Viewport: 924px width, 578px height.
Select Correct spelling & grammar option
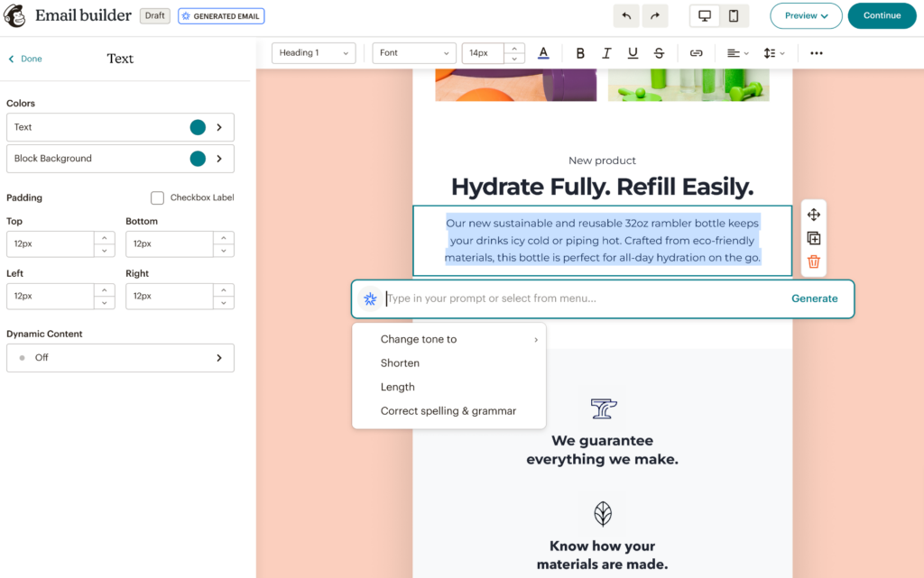coord(449,411)
